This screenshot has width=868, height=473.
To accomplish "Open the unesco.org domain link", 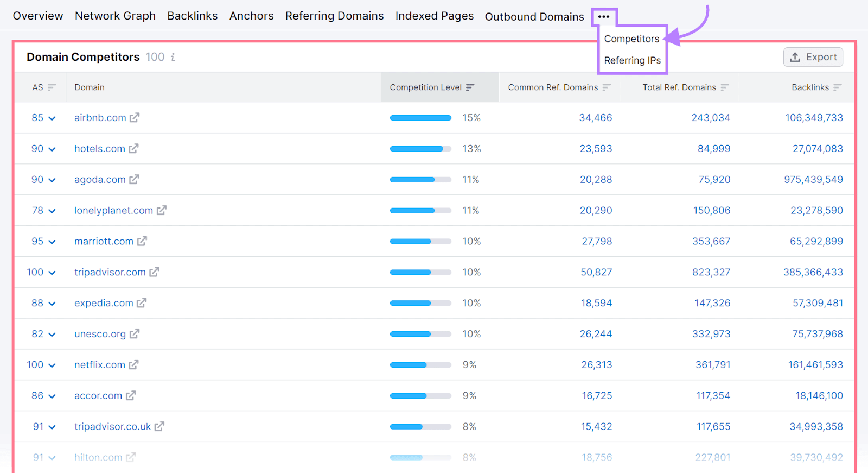I will point(100,334).
